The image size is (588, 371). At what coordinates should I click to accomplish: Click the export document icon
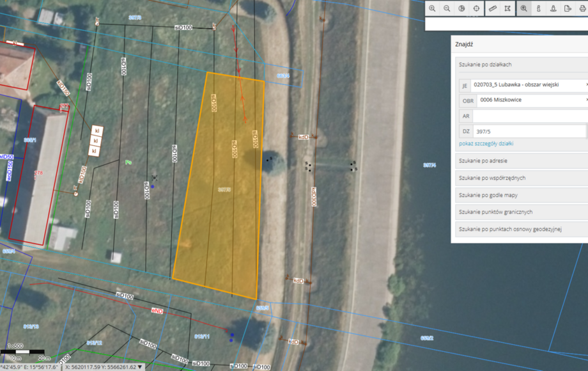point(568,8)
